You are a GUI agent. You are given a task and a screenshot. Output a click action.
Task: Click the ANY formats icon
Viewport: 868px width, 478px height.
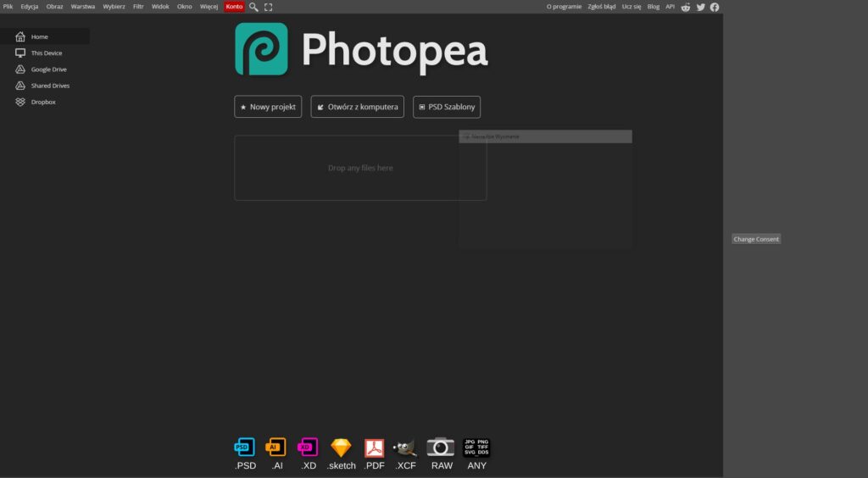click(476, 447)
